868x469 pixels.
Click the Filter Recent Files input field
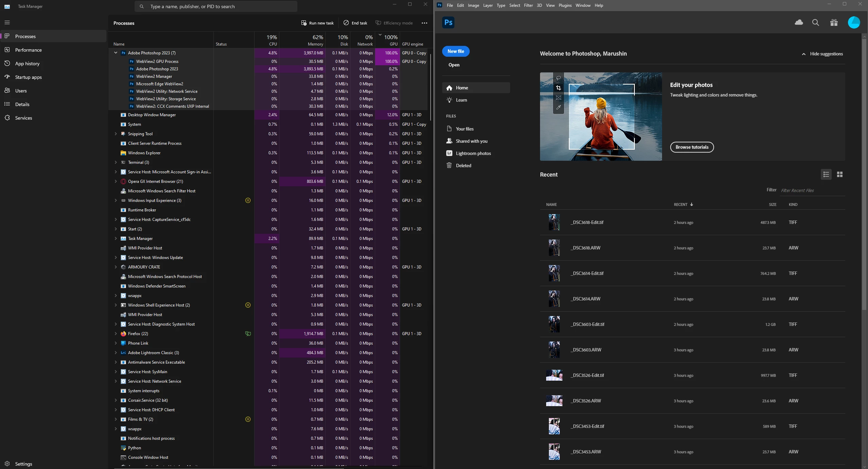(x=812, y=190)
